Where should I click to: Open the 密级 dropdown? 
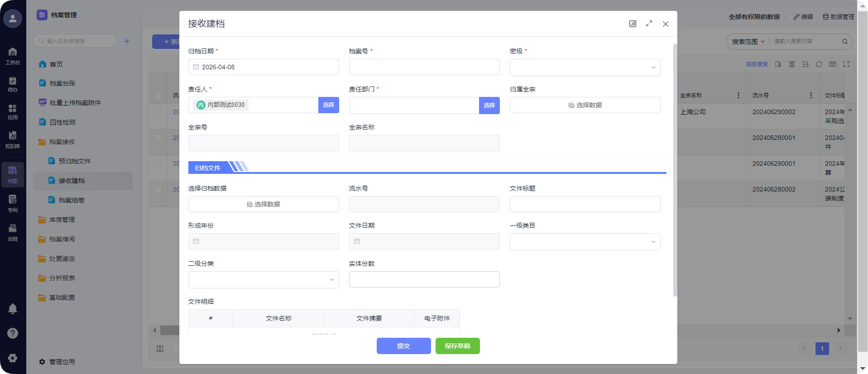tap(585, 67)
